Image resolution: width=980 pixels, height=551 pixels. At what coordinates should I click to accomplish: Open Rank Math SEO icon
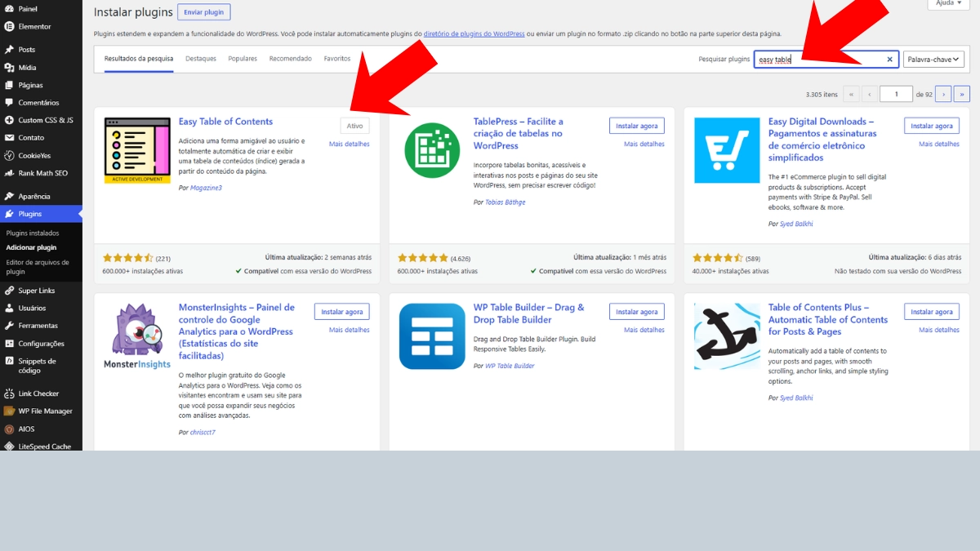tap(9, 173)
